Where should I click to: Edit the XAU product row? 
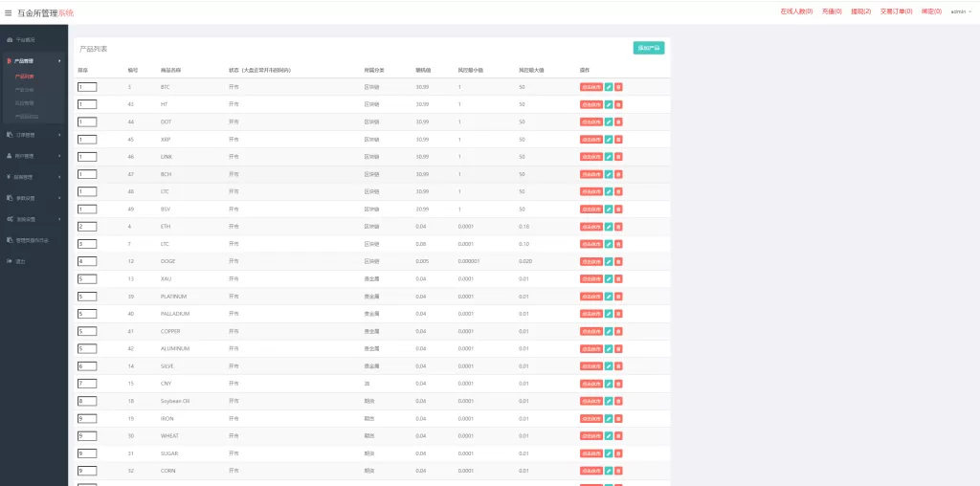[x=609, y=279]
